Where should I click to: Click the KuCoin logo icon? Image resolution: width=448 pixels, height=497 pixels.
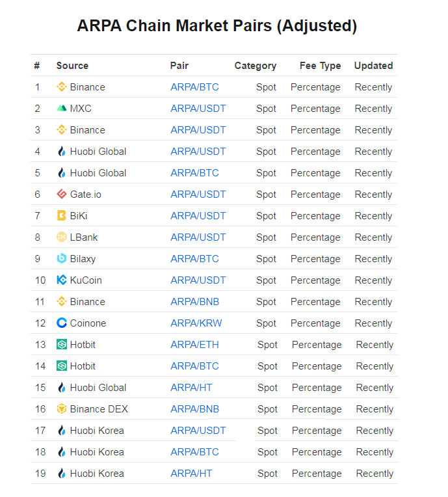tap(62, 280)
